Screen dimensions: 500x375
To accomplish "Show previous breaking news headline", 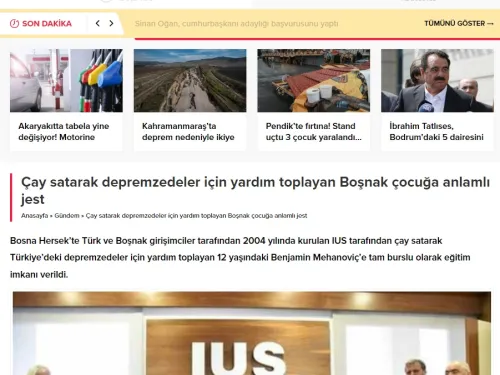I will pyautogui.click(x=98, y=23).
